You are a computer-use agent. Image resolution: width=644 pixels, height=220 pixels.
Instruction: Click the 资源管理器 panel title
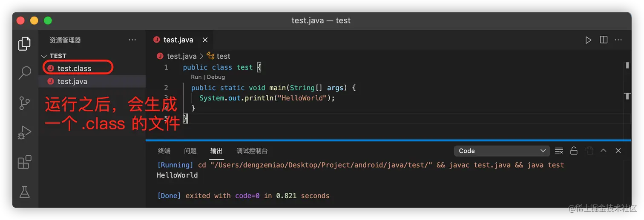(x=65, y=40)
